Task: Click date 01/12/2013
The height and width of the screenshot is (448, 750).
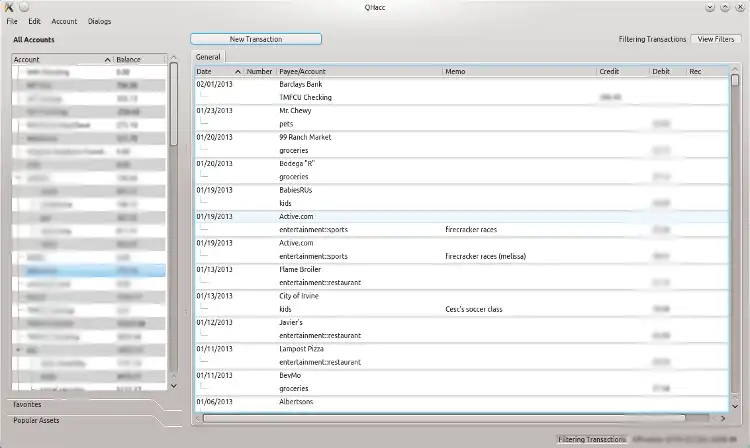Action: tap(214, 323)
